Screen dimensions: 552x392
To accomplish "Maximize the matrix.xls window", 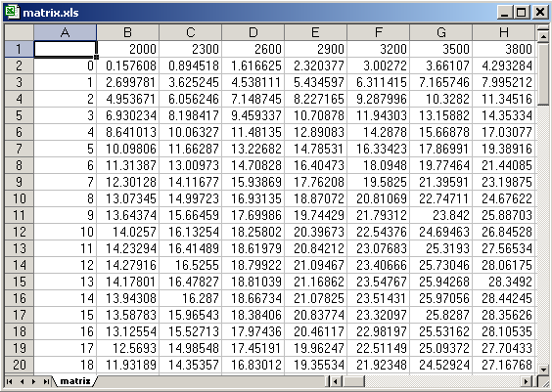I will pos(521,13).
